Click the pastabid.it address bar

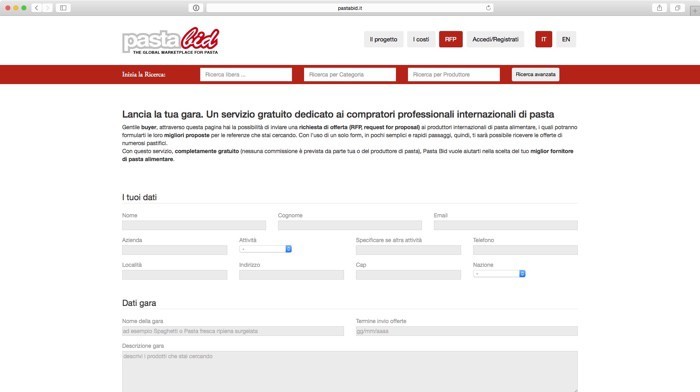350,8
